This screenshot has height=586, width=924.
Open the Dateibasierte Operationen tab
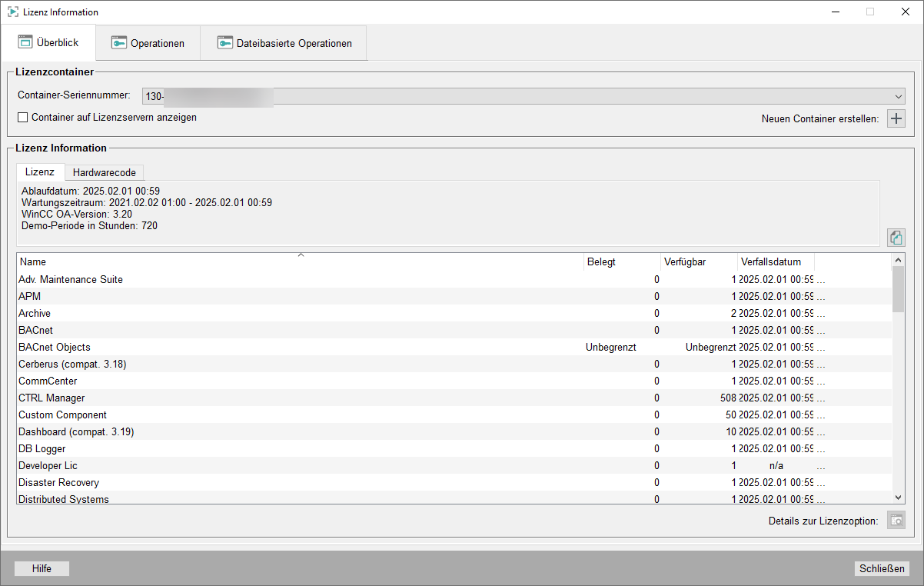(x=284, y=43)
